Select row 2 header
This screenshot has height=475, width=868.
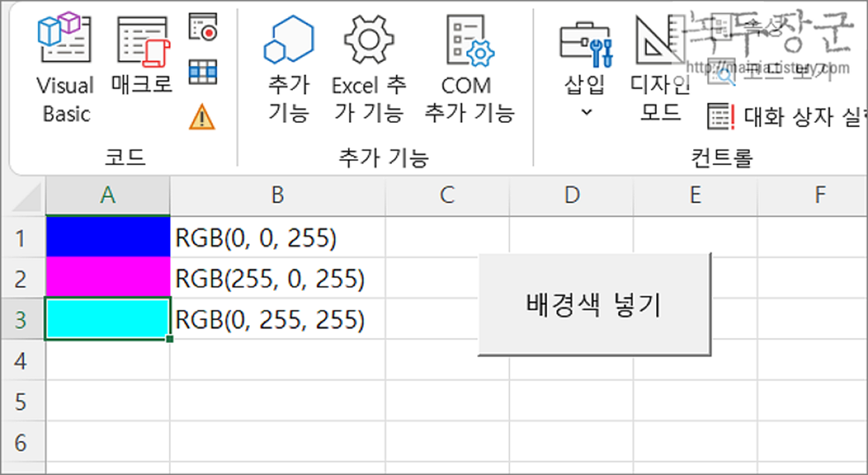(x=22, y=278)
